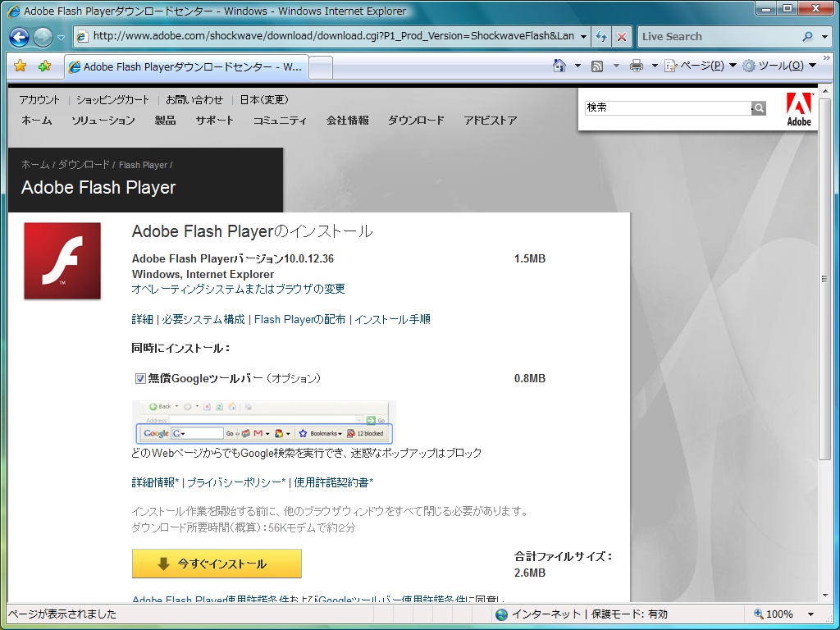Click オペレーティングシステムまたはブラウザの変更 link
This screenshot has height=630, width=840.
pyautogui.click(x=239, y=290)
